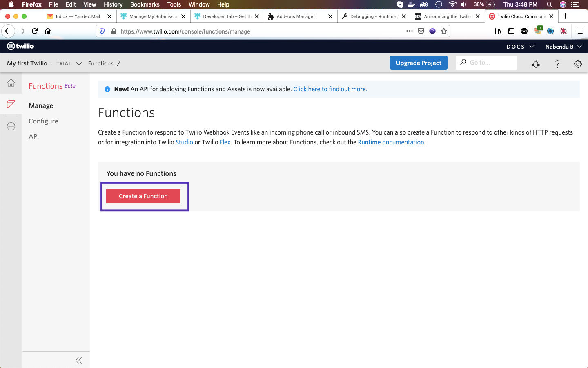Open the Nabendu B account menu
This screenshot has height=368, width=588.
(563, 47)
